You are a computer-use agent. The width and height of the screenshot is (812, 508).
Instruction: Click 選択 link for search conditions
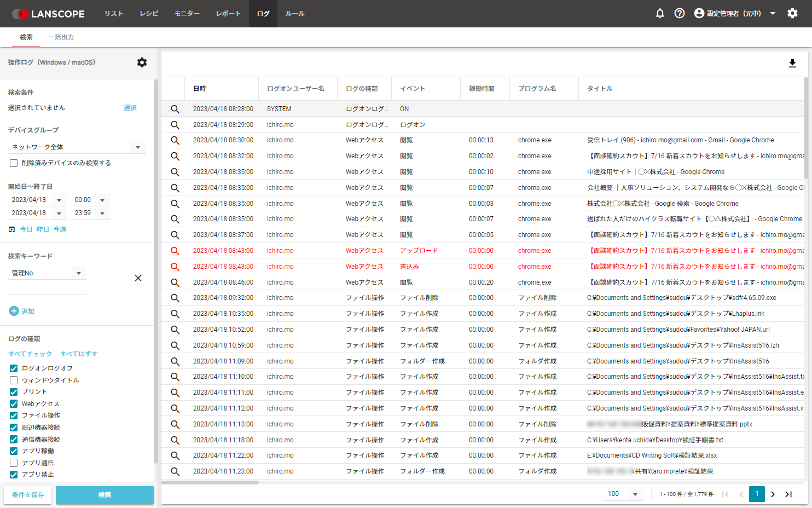[x=130, y=108]
